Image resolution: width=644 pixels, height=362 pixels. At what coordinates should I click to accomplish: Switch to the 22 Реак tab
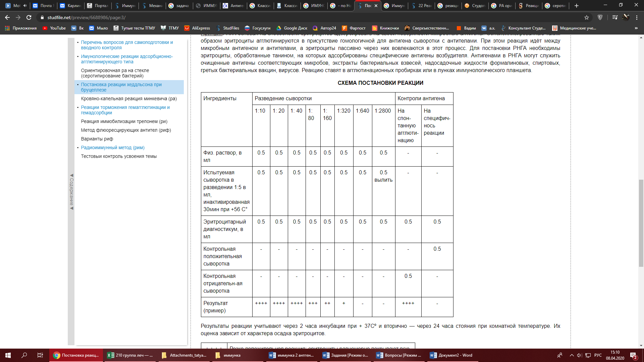(x=421, y=6)
